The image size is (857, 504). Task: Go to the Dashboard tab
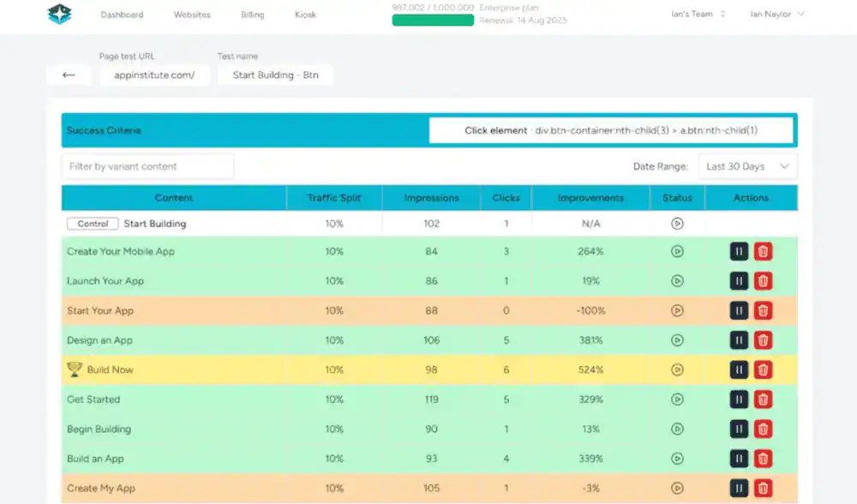[122, 15]
